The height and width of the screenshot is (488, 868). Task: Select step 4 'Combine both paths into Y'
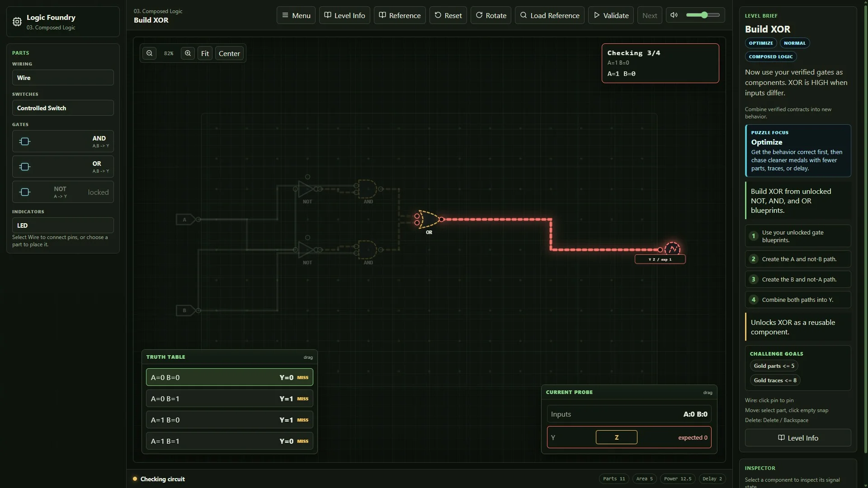798,300
